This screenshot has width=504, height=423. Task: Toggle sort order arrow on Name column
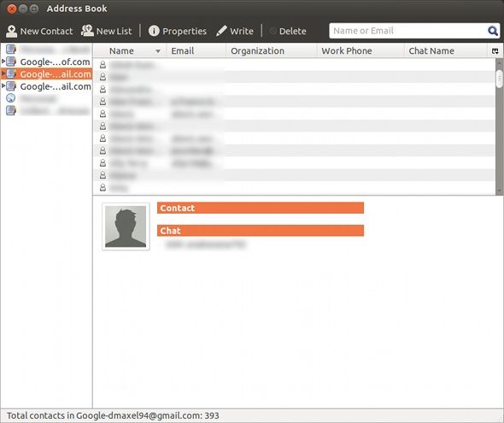tap(158, 51)
